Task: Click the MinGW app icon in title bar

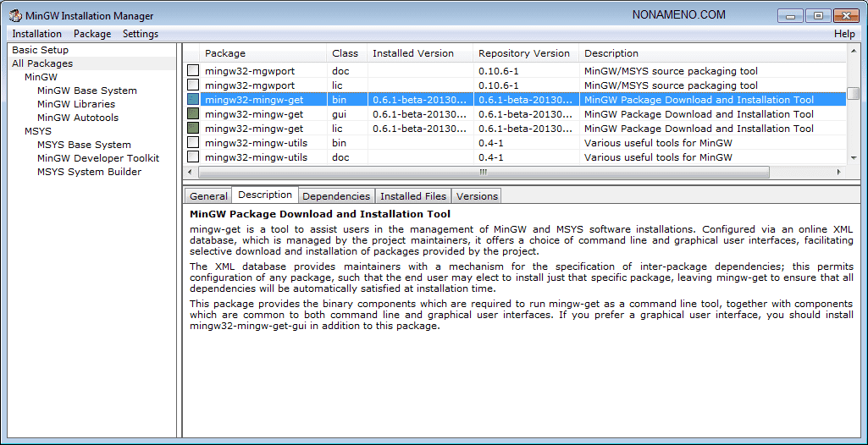Action: pyautogui.click(x=14, y=15)
